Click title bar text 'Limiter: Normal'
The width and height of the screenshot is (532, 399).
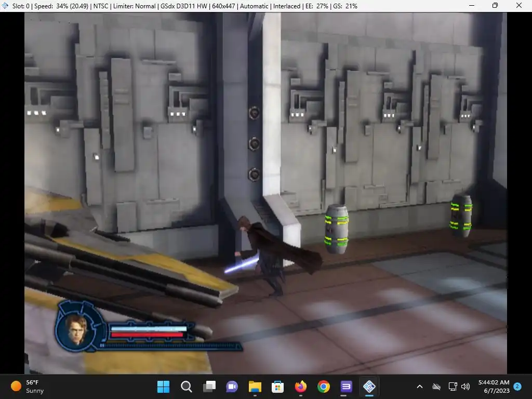click(135, 6)
